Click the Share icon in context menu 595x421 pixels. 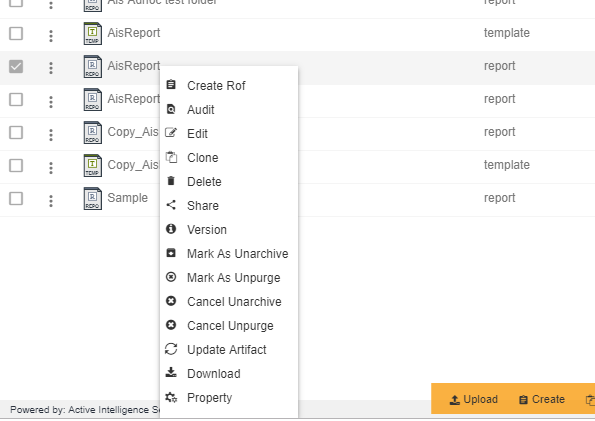(171, 205)
